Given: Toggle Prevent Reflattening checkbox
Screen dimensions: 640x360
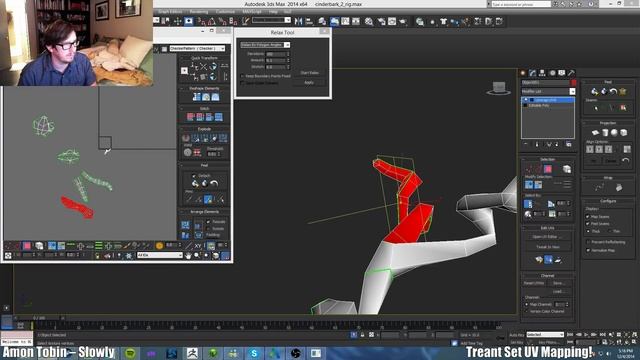Looking at the screenshot, I should pyautogui.click(x=588, y=242).
